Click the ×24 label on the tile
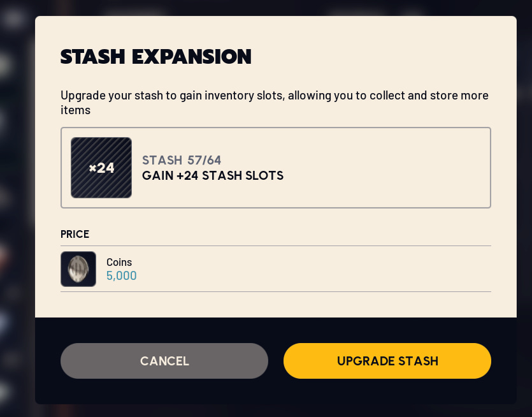Image resolution: width=532 pixels, height=417 pixels. [x=102, y=168]
